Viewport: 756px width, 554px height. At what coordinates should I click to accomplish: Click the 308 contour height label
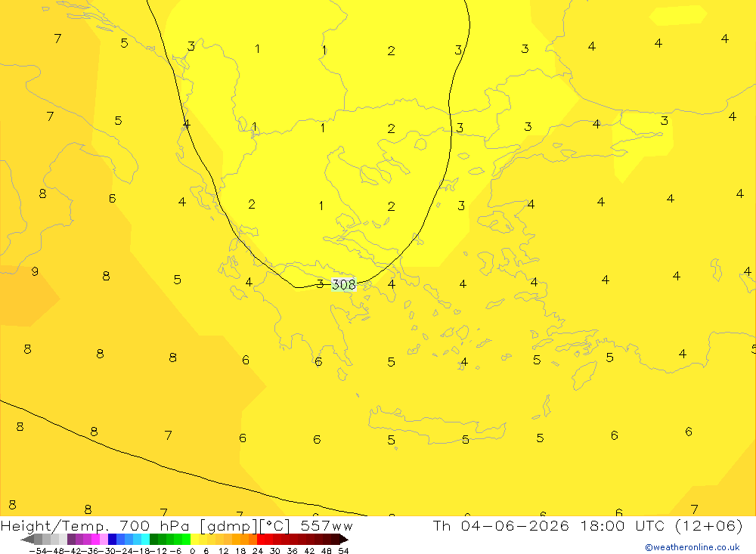(x=344, y=284)
